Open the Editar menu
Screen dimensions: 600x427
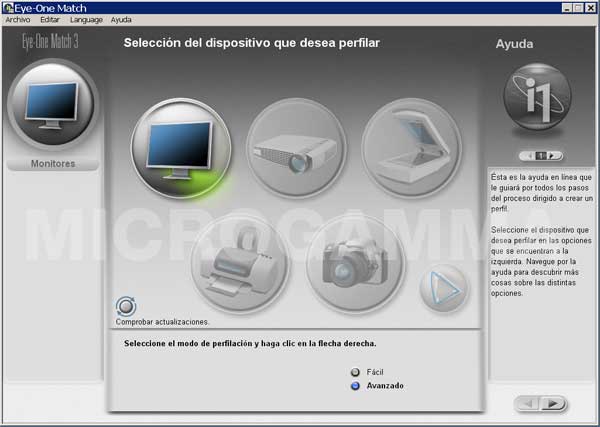pos(50,20)
